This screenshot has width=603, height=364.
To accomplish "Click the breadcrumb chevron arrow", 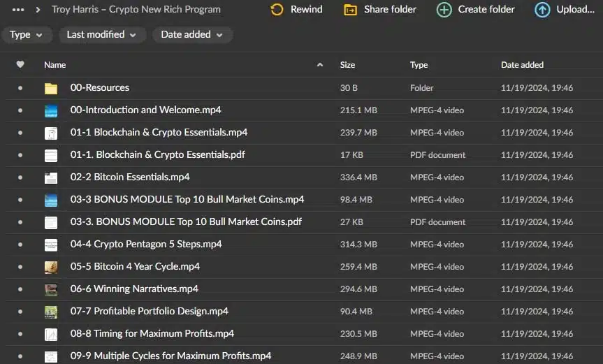I will [38, 10].
